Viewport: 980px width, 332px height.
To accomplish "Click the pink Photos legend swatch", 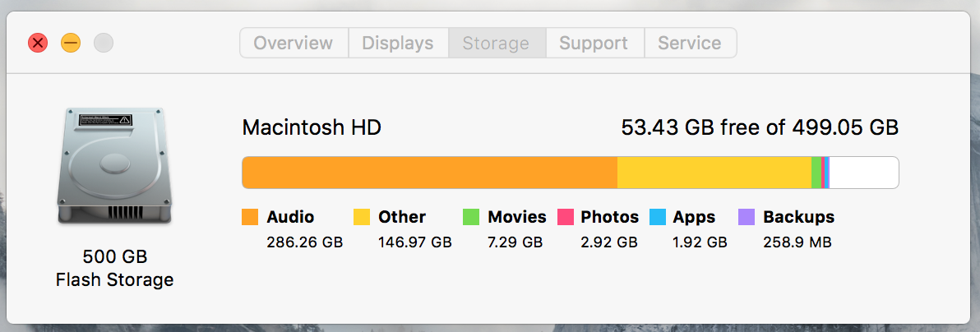I will [565, 217].
